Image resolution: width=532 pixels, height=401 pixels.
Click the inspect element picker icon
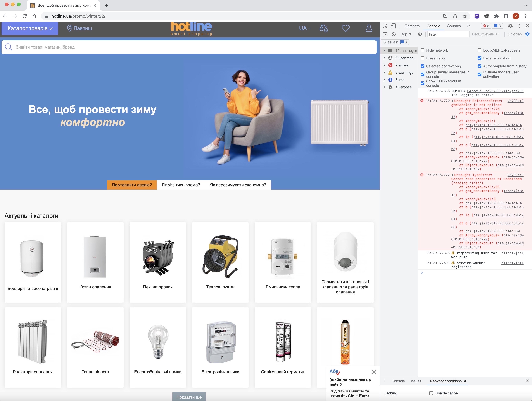tap(385, 26)
